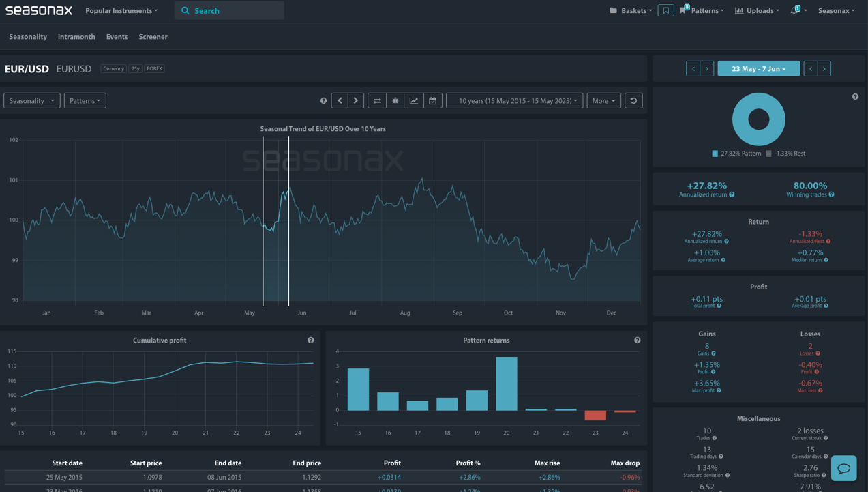
Task: Reset the chart with refresh icon
Action: (x=633, y=100)
